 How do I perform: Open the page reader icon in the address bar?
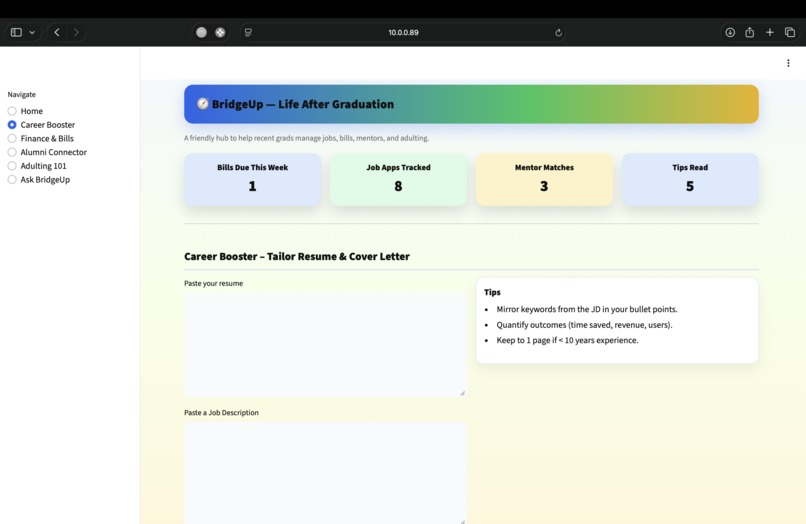click(x=248, y=32)
